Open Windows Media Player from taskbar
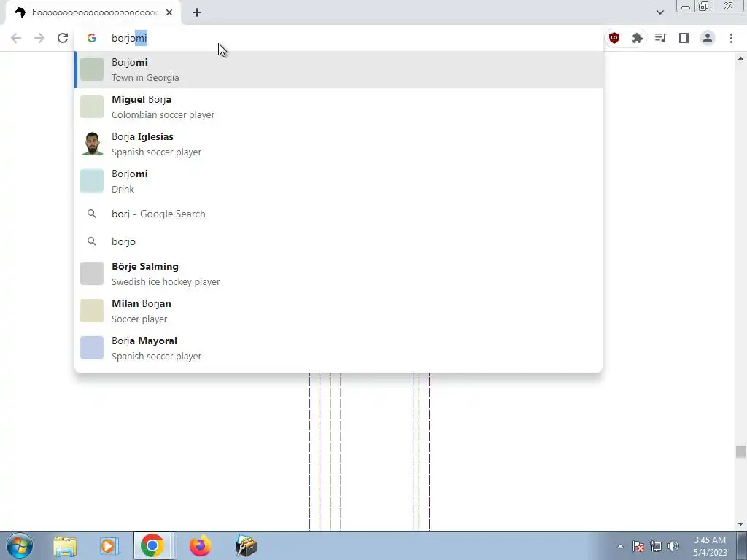 pyautogui.click(x=108, y=546)
